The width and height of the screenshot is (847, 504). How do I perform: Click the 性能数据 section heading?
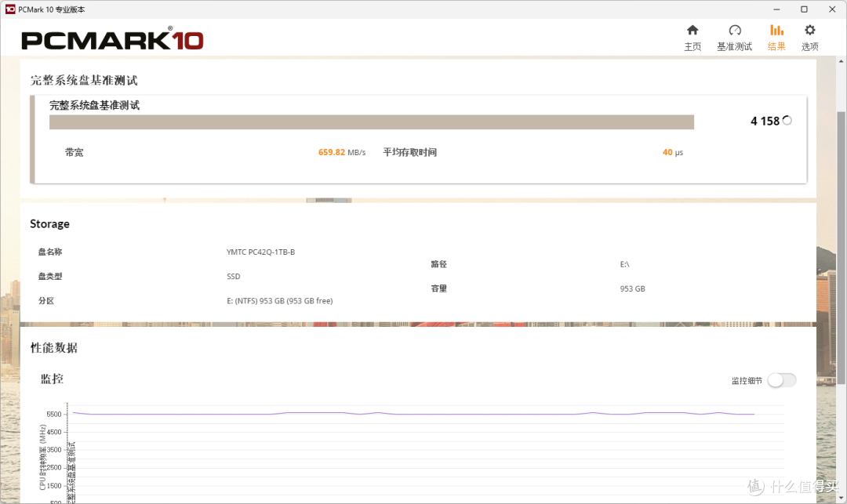(54, 348)
